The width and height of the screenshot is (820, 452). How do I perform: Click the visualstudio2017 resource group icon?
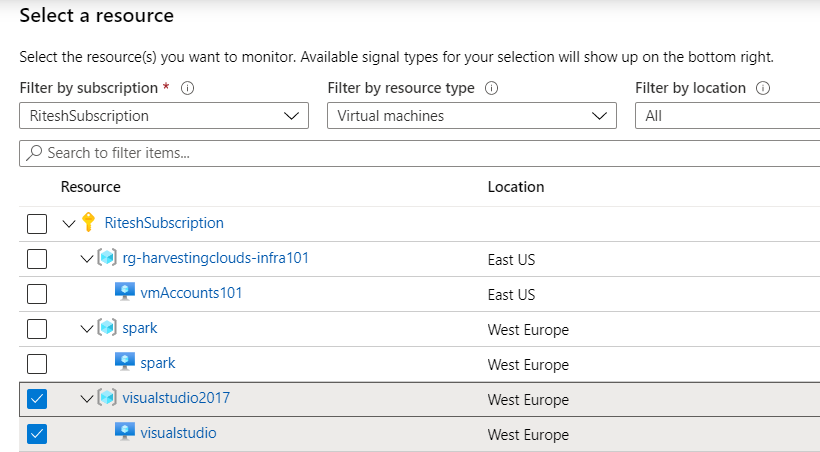point(106,399)
